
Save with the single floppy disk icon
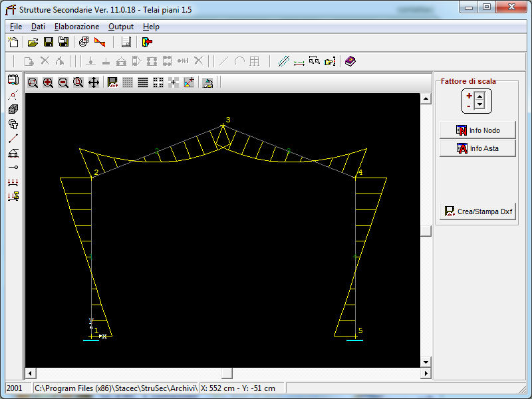point(49,42)
